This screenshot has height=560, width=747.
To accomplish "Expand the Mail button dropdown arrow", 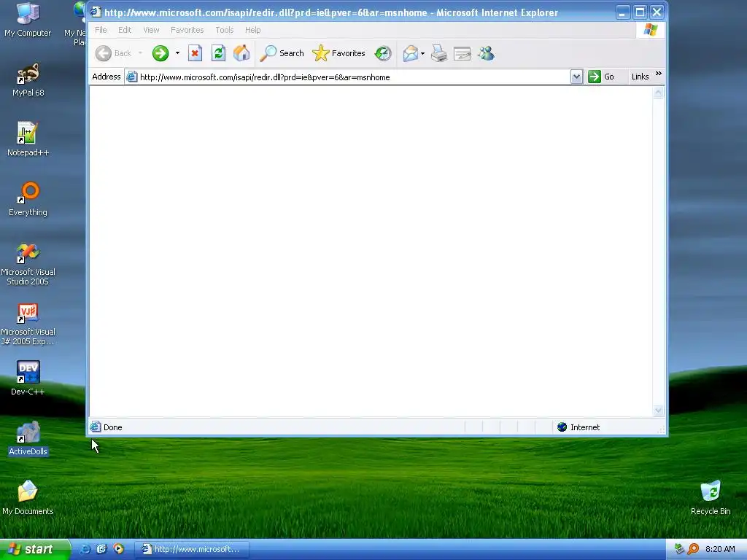I will (x=422, y=53).
